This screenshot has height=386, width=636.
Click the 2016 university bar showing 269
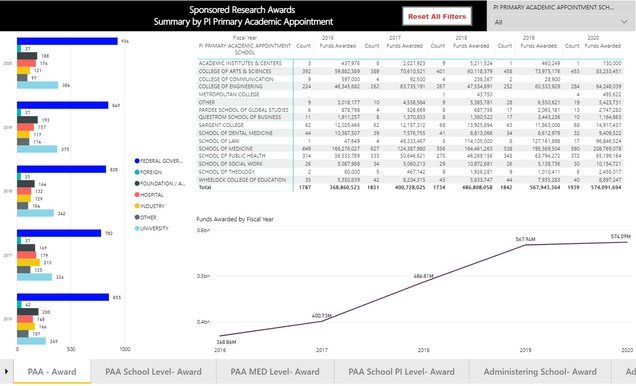click(x=32, y=341)
